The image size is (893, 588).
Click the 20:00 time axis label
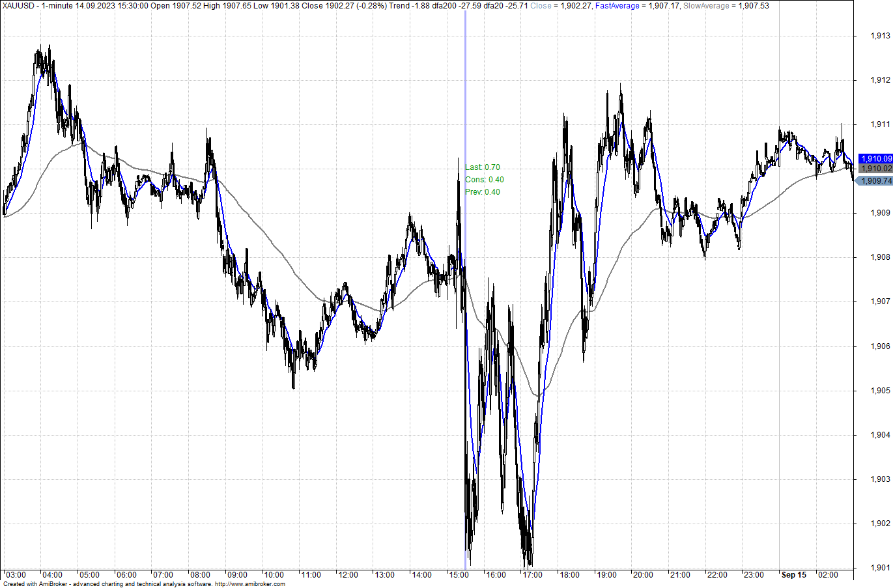click(x=643, y=575)
